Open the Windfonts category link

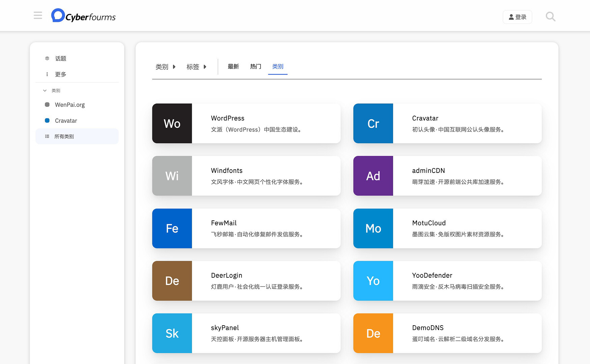pos(227,171)
